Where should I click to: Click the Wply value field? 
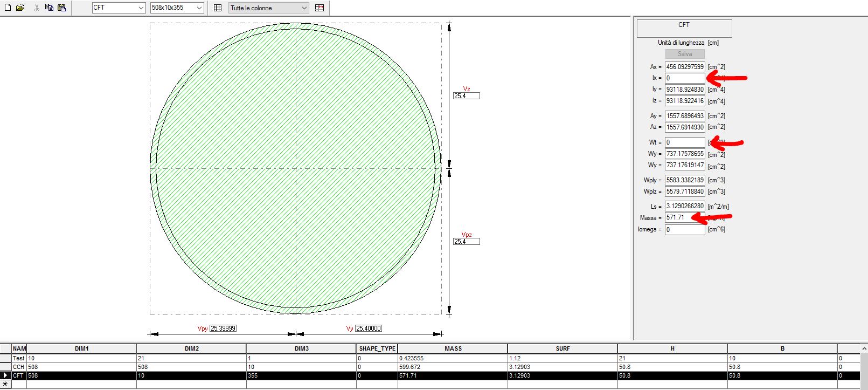point(685,180)
